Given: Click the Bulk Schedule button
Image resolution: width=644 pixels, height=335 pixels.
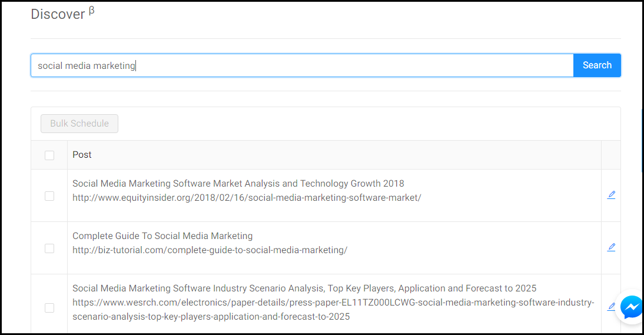Looking at the screenshot, I should [x=79, y=124].
